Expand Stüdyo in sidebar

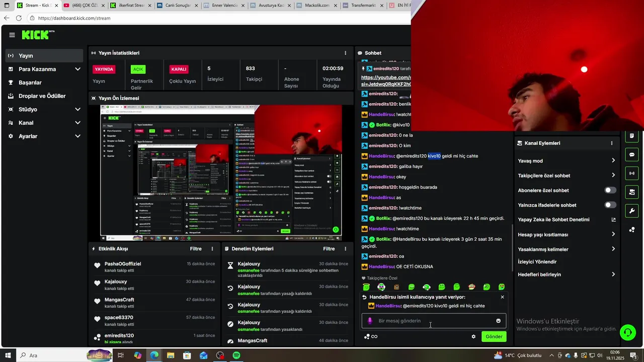[77, 109]
